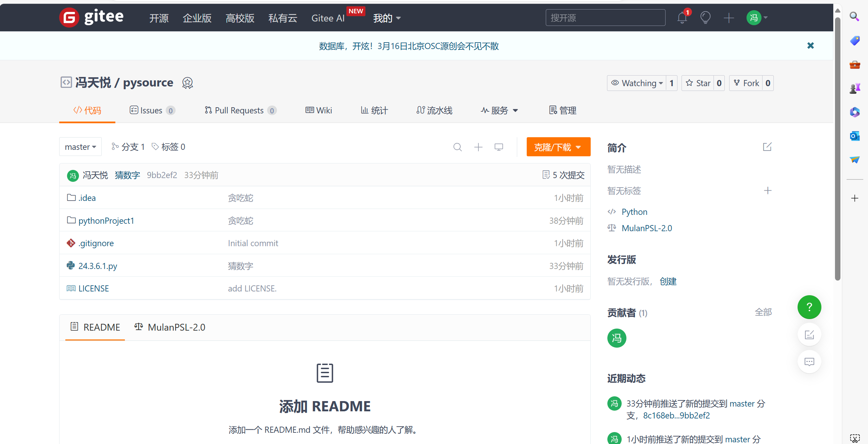This screenshot has height=444, width=868.
Task: Click the lightbulb icon in header
Action: coord(705,18)
